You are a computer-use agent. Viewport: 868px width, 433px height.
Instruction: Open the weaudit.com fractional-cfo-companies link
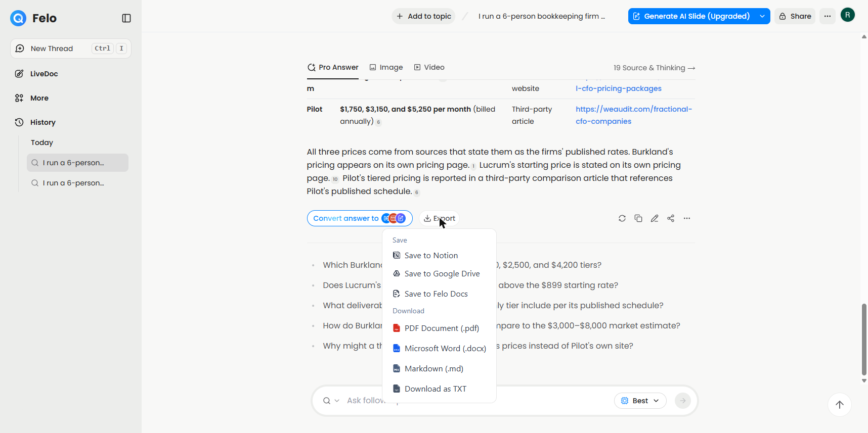[634, 115]
